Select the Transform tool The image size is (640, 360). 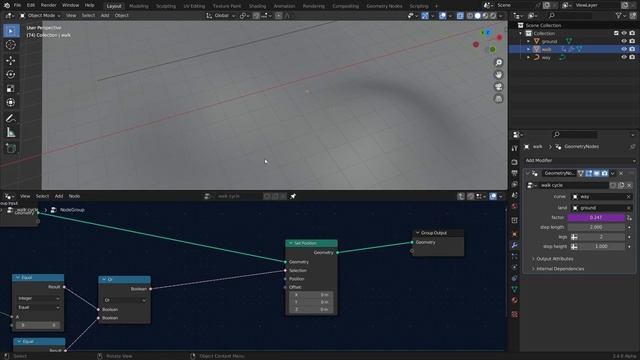11,103
